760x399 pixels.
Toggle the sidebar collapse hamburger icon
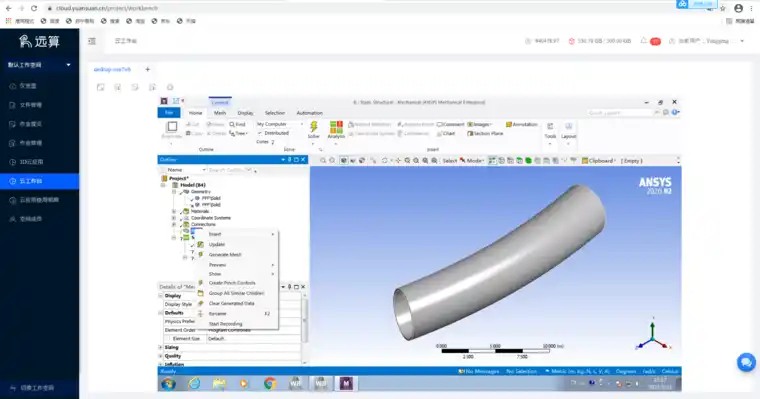pos(92,41)
